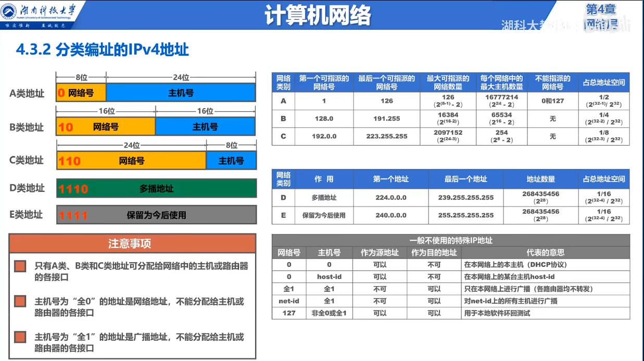This screenshot has width=644, height=361.
Task: Click header 作为目的地址
Action: (434, 252)
